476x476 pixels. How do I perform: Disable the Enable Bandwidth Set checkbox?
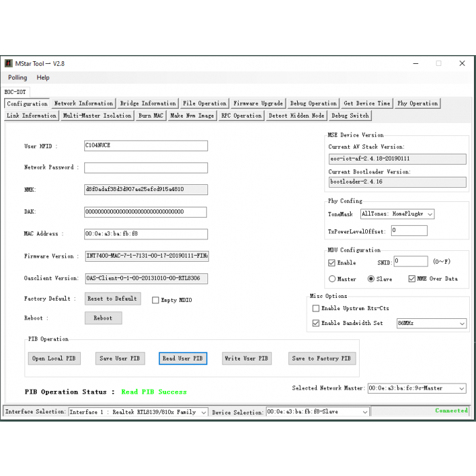coord(316,323)
